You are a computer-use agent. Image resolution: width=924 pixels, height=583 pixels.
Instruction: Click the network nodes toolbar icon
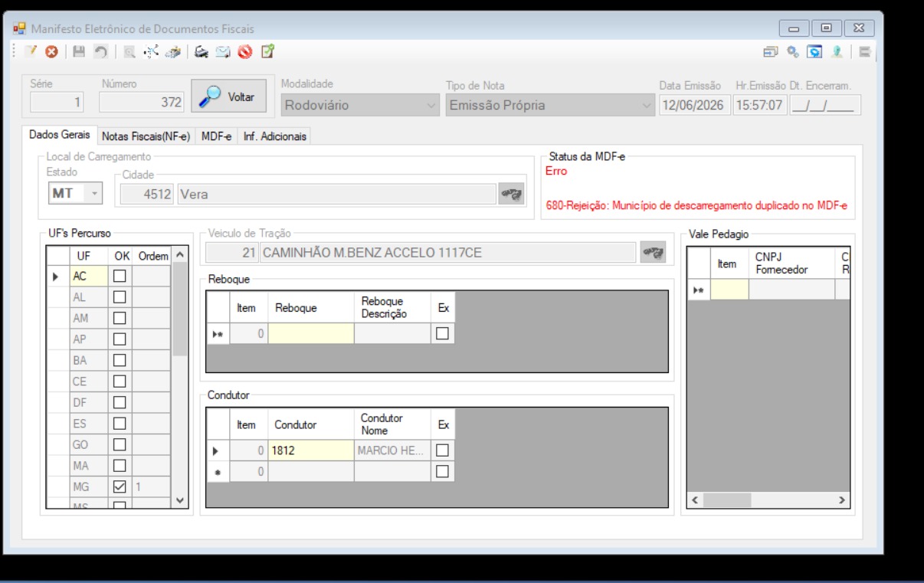click(150, 51)
